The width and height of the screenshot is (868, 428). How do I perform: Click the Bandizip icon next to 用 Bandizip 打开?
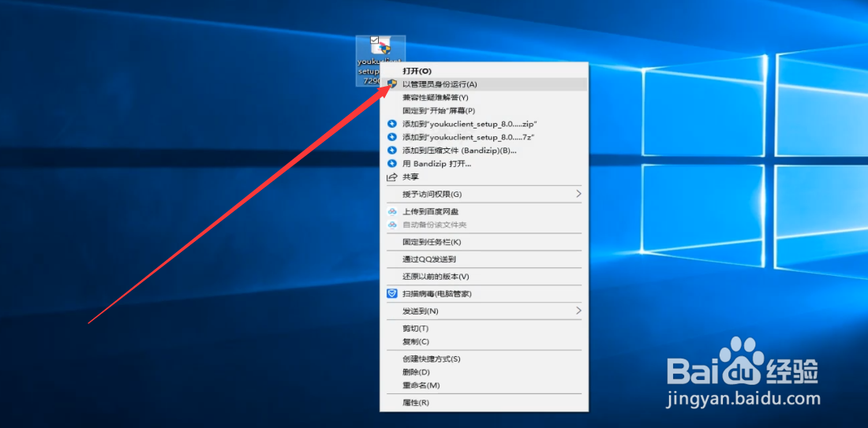tap(392, 164)
